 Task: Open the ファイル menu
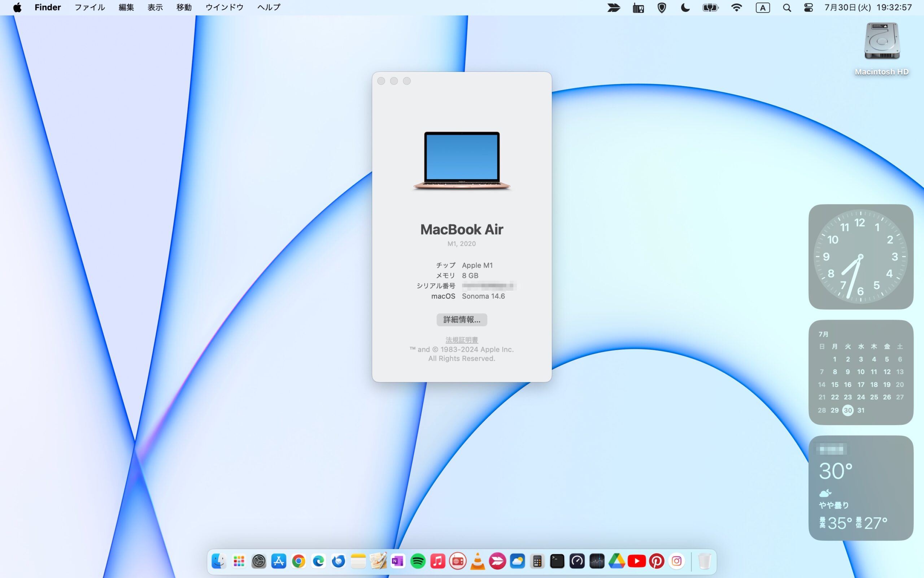tap(90, 8)
